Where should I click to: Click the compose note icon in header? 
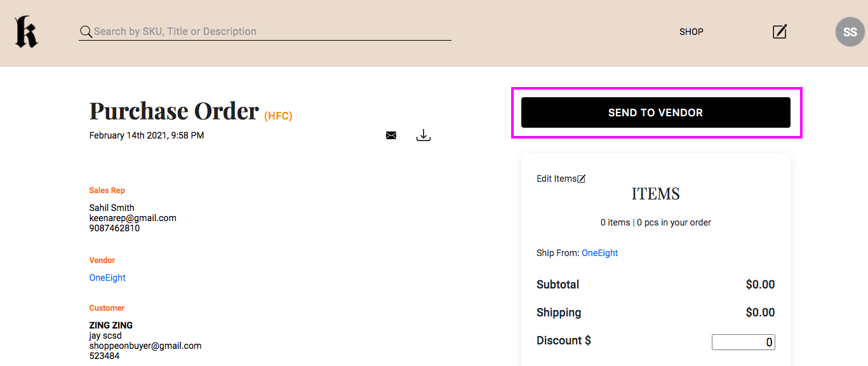click(779, 32)
